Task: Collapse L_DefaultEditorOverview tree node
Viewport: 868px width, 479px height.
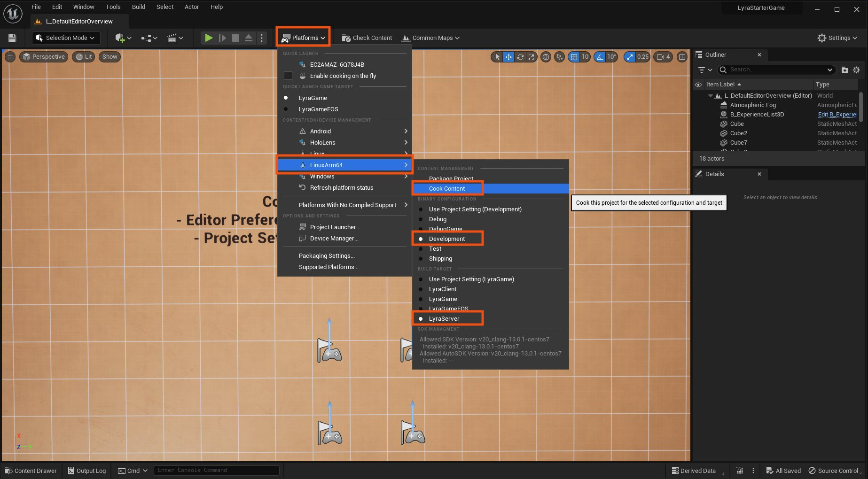Action: [x=710, y=96]
